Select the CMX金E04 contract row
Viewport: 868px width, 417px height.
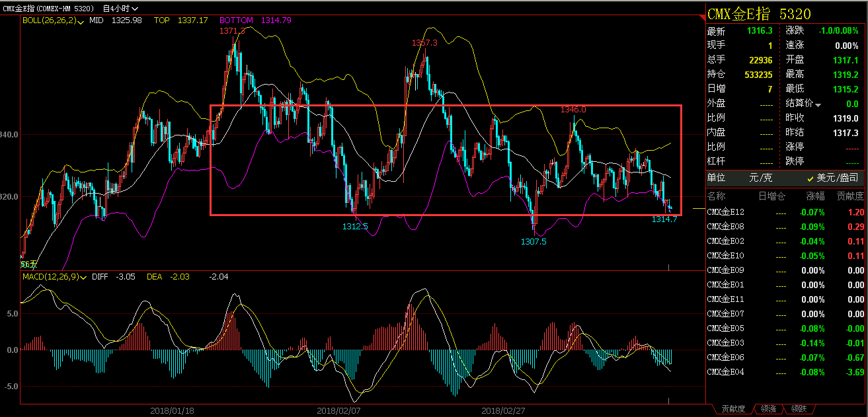[x=786, y=372]
